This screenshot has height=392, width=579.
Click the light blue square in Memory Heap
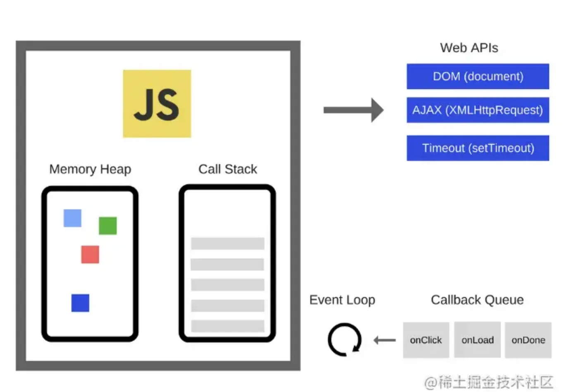[72, 218]
